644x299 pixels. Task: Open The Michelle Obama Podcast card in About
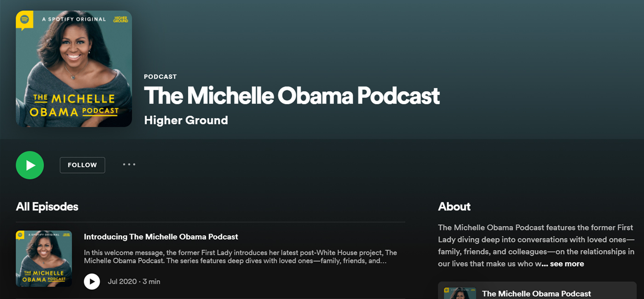(x=537, y=291)
